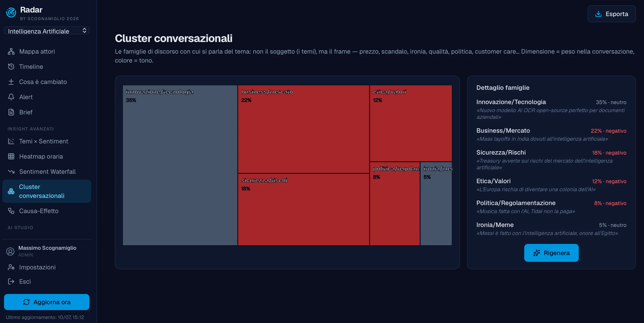The width and height of the screenshot is (644, 323).
Task: Click the Brief document icon
Action: [11, 112]
